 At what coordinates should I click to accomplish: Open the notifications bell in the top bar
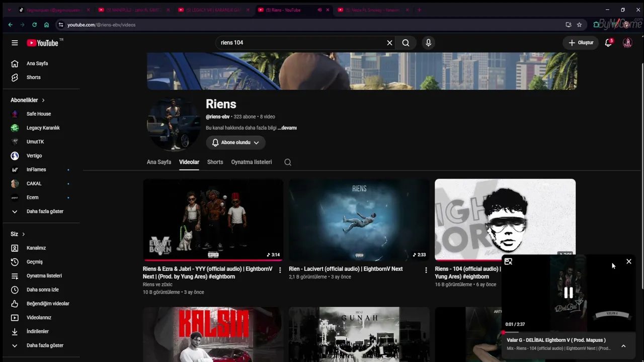[x=608, y=43]
